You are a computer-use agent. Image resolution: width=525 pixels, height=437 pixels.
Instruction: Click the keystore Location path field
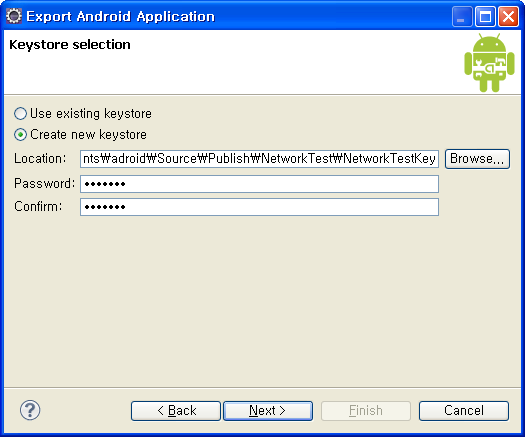pos(259,159)
